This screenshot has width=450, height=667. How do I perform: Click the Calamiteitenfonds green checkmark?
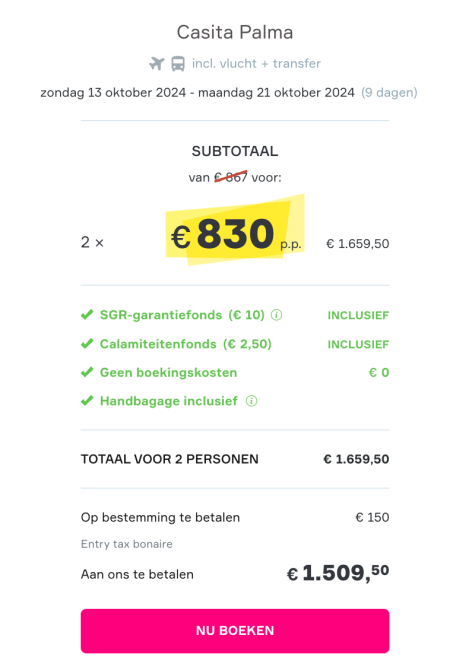[87, 344]
